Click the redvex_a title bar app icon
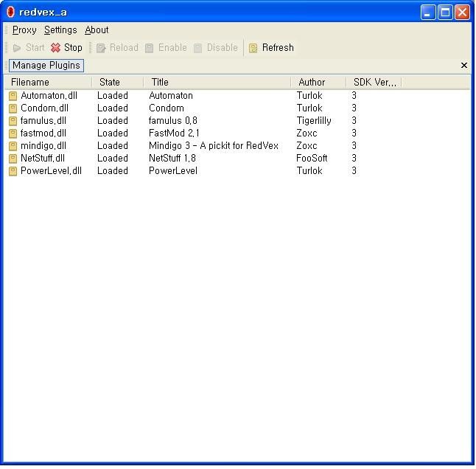 click(x=10, y=12)
